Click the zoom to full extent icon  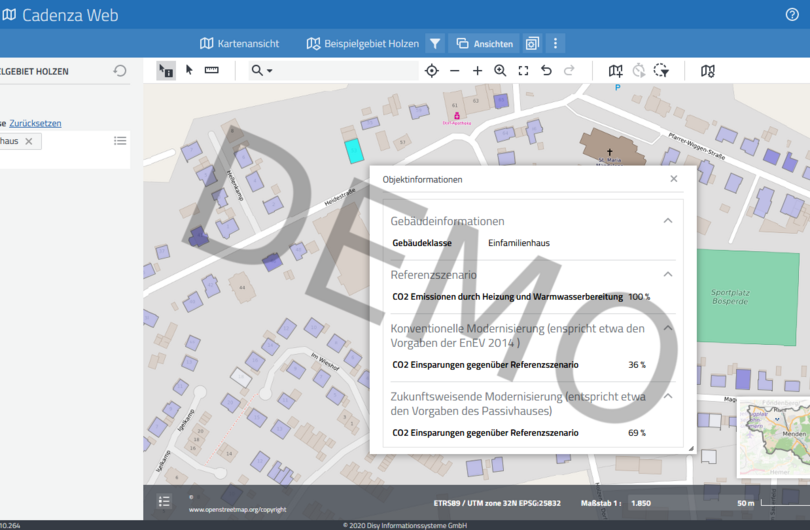(523, 71)
